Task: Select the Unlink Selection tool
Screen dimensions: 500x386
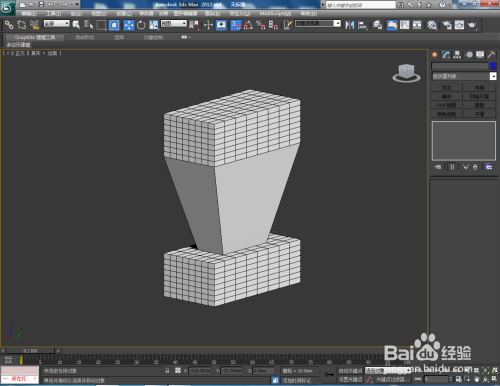Action: click(22, 25)
